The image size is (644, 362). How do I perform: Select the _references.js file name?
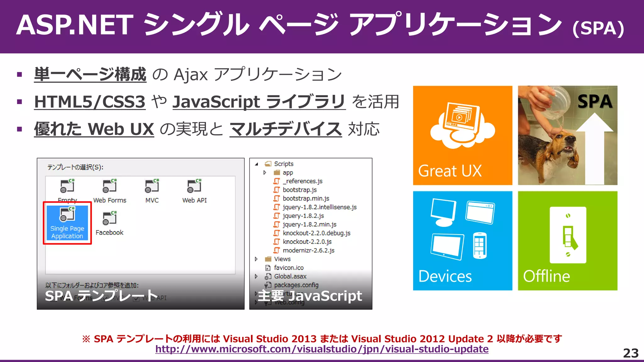[303, 181]
